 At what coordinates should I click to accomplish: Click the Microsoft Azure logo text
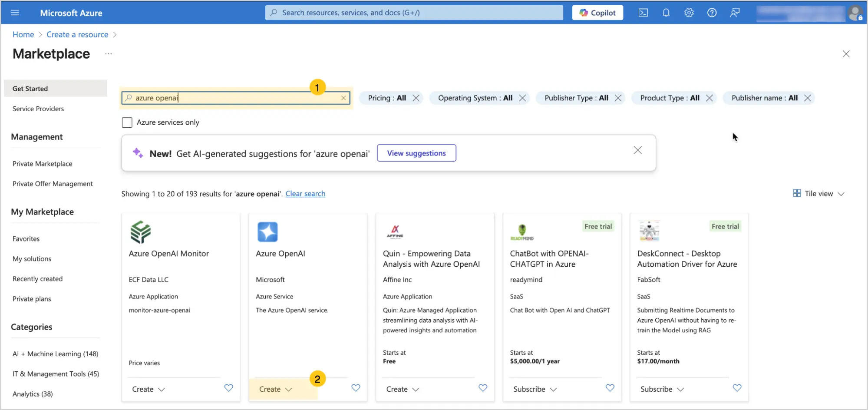coord(71,13)
